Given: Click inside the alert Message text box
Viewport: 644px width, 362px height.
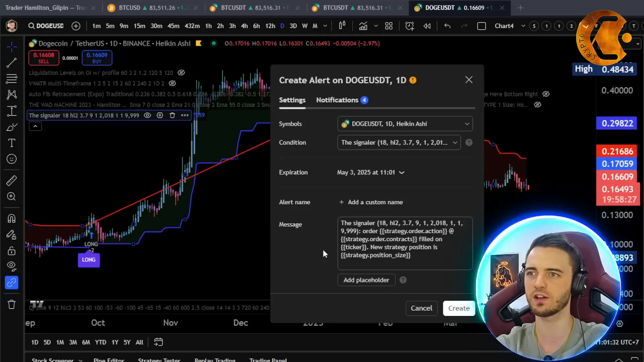Looking at the screenshot, I should click(405, 243).
